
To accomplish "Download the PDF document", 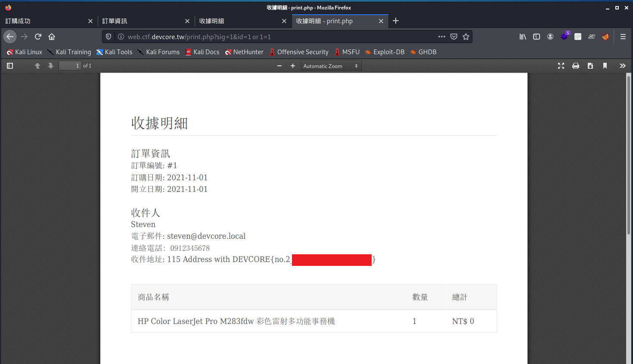I will (590, 66).
